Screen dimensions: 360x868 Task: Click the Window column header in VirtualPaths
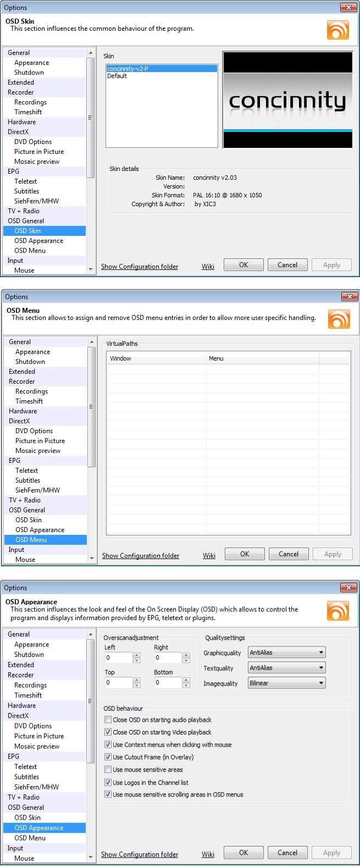[x=156, y=358]
